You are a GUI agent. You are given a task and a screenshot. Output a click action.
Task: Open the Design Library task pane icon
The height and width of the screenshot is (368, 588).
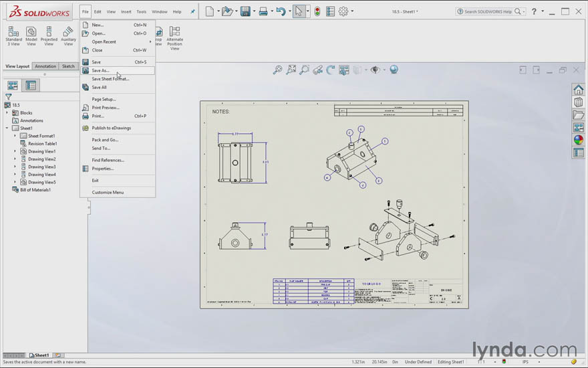pos(578,102)
